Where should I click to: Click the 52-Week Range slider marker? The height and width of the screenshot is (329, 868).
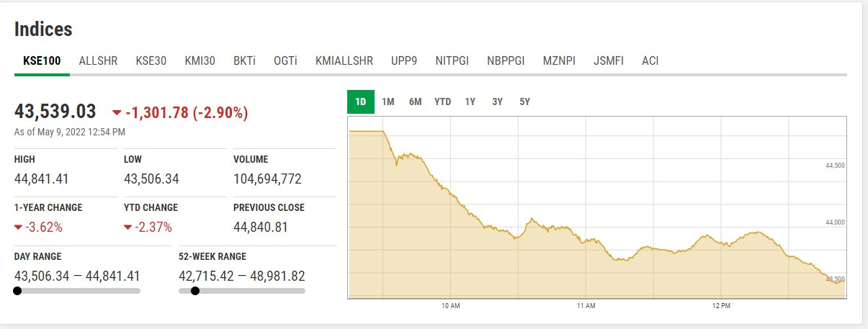[x=194, y=291]
